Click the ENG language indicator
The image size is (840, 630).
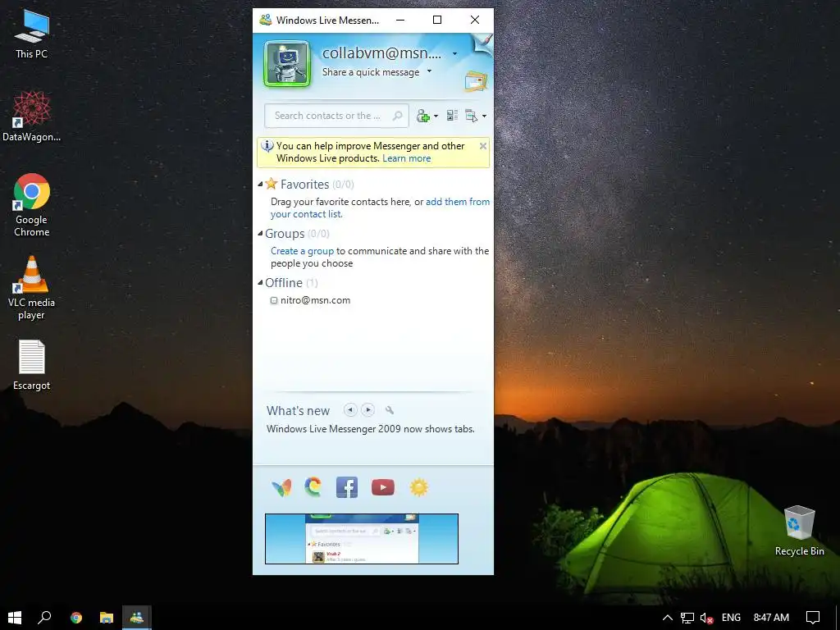pos(731,618)
